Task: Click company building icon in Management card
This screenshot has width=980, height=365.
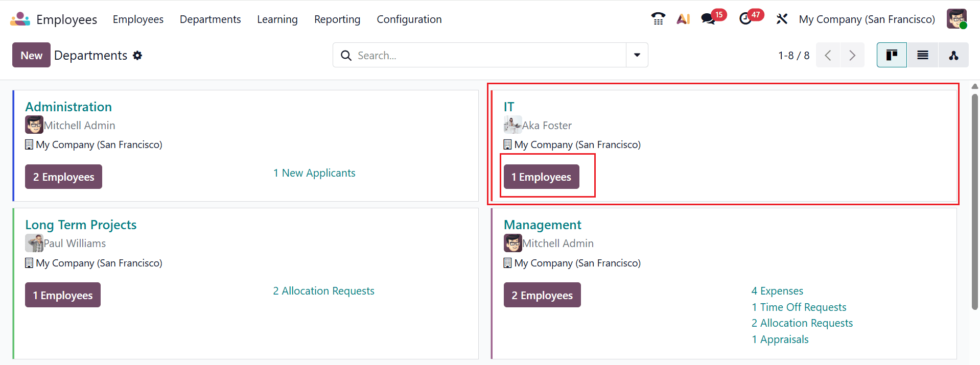Action: [x=507, y=263]
